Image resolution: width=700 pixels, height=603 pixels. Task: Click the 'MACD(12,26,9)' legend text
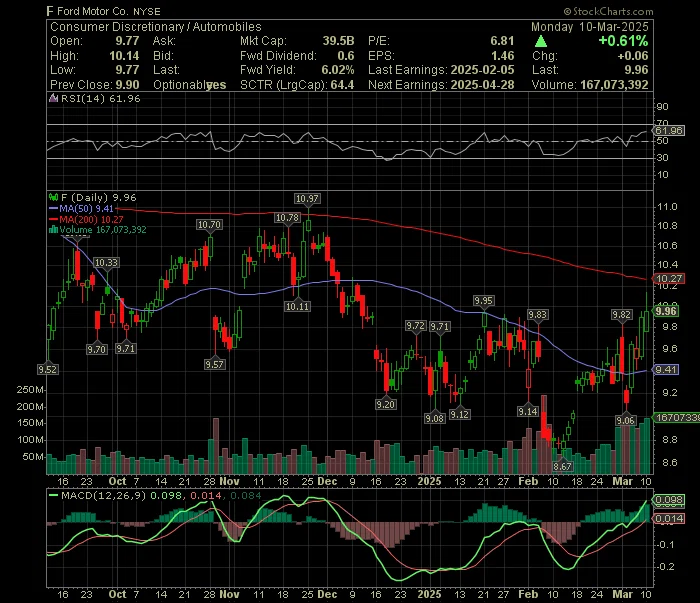click(103, 496)
